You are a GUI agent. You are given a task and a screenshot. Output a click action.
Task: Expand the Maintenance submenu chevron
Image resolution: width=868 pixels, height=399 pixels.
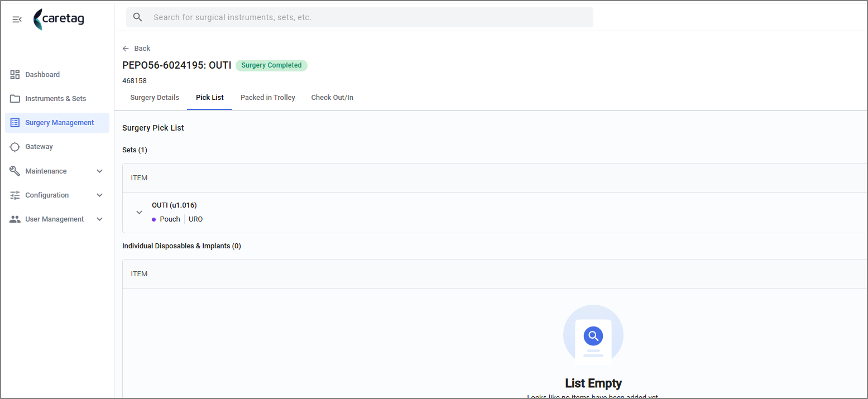(x=100, y=171)
